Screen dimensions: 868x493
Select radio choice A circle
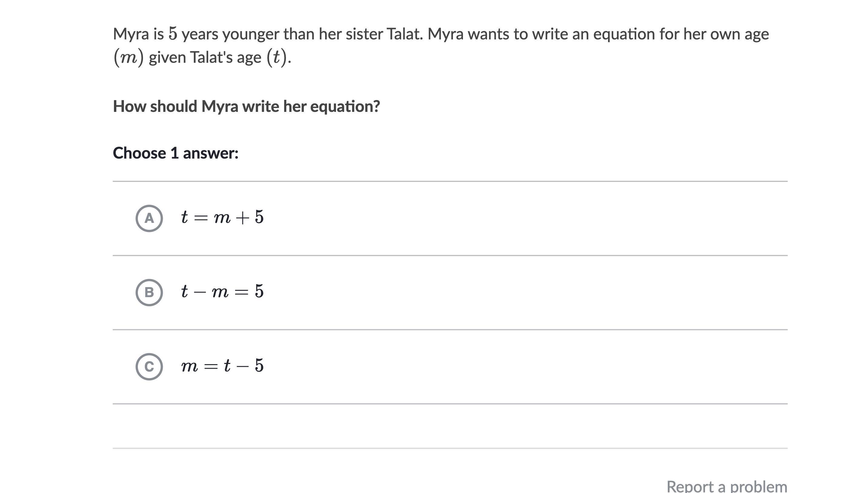(x=149, y=218)
